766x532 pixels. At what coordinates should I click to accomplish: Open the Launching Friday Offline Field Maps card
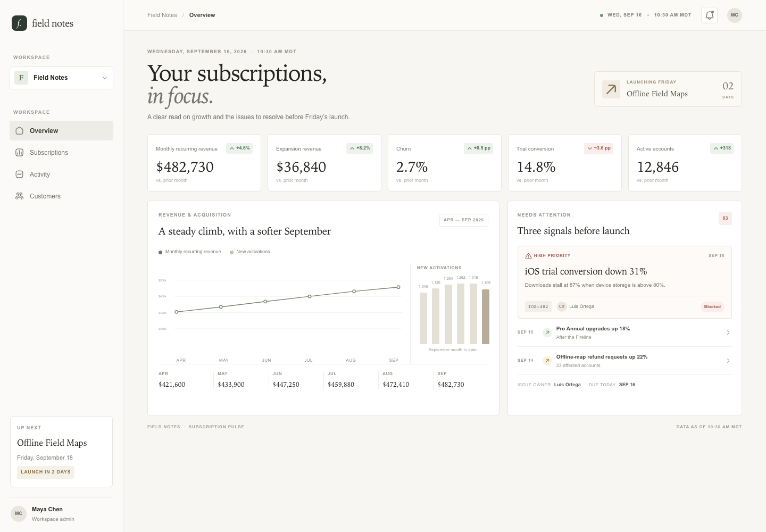(x=668, y=89)
